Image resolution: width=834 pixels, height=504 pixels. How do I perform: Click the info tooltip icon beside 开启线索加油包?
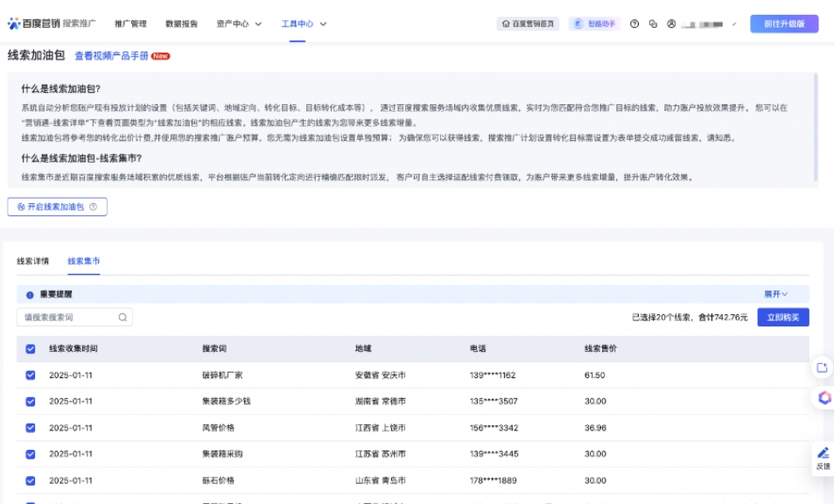pyautogui.click(x=93, y=206)
